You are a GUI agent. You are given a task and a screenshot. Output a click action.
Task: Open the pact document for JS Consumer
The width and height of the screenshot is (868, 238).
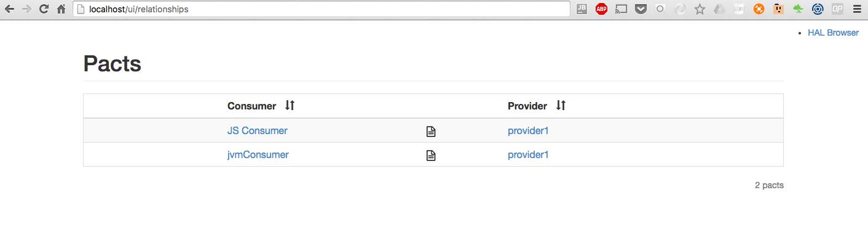[431, 131]
